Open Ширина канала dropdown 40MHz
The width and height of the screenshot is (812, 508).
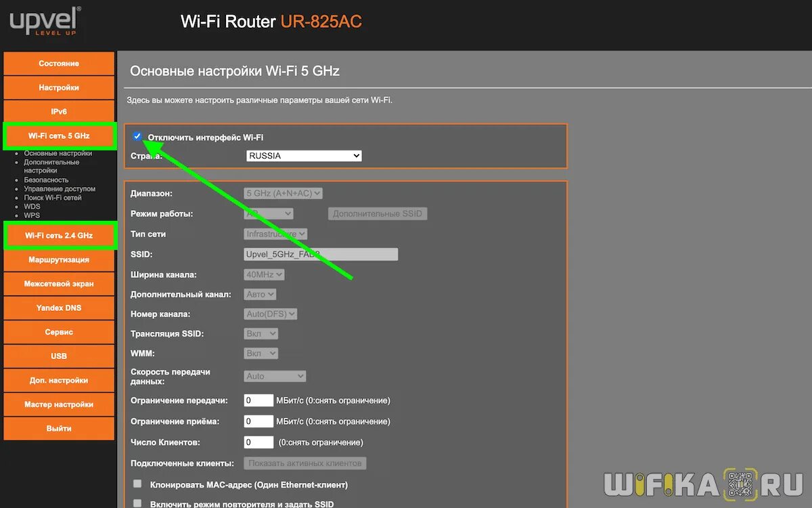pos(265,274)
